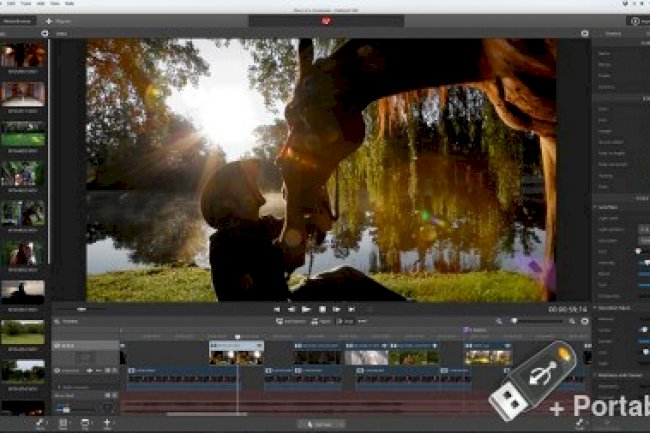This screenshot has width=650, height=433.
Task: Select the highlighted video clip on timeline
Action: pyautogui.click(x=236, y=353)
